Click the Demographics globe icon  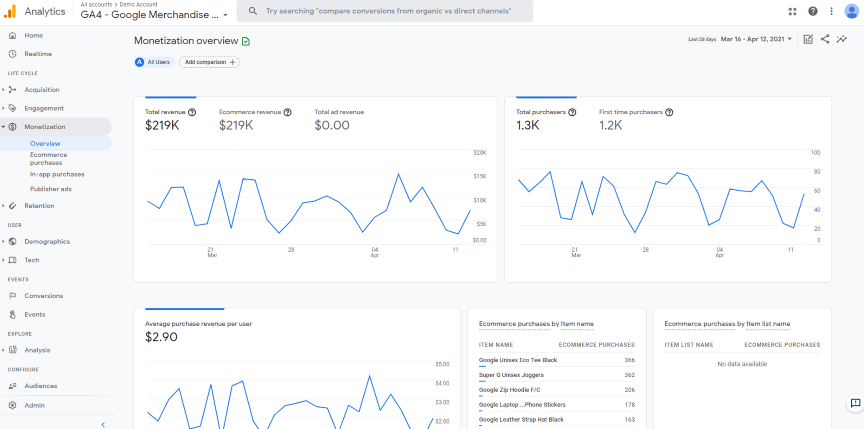click(12, 241)
